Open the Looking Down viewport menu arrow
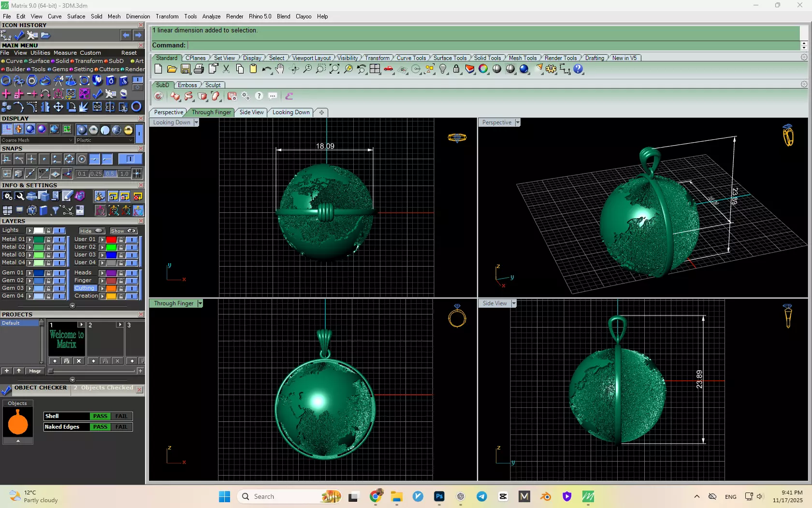 coord(196,122)
